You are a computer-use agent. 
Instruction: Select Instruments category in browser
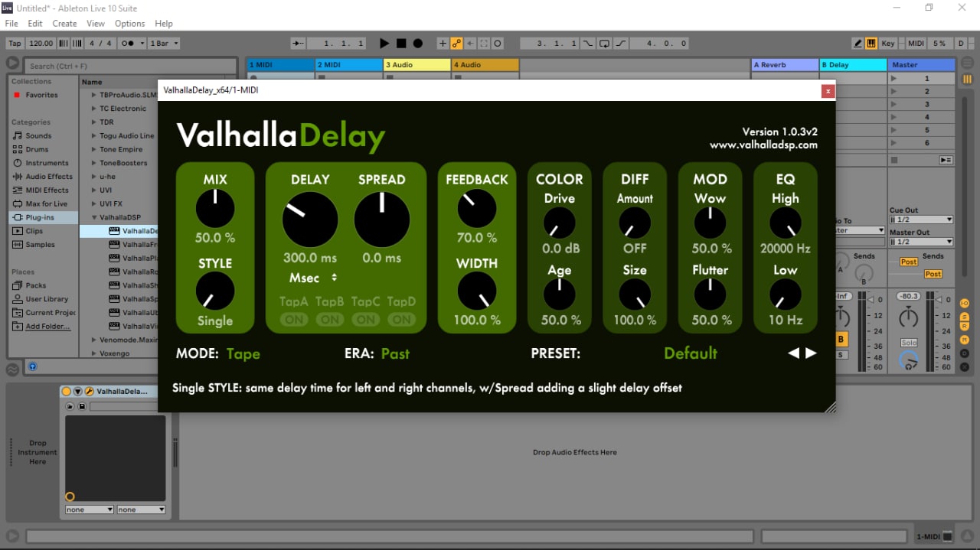[47, 163]
